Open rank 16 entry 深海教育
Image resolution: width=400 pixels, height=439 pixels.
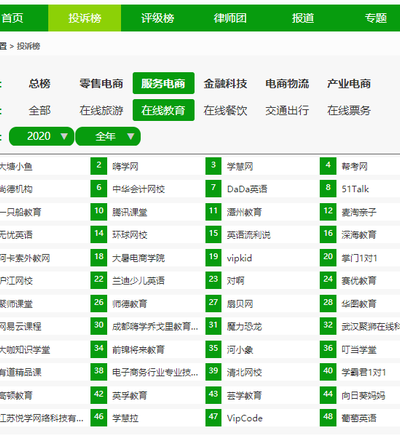359,235
